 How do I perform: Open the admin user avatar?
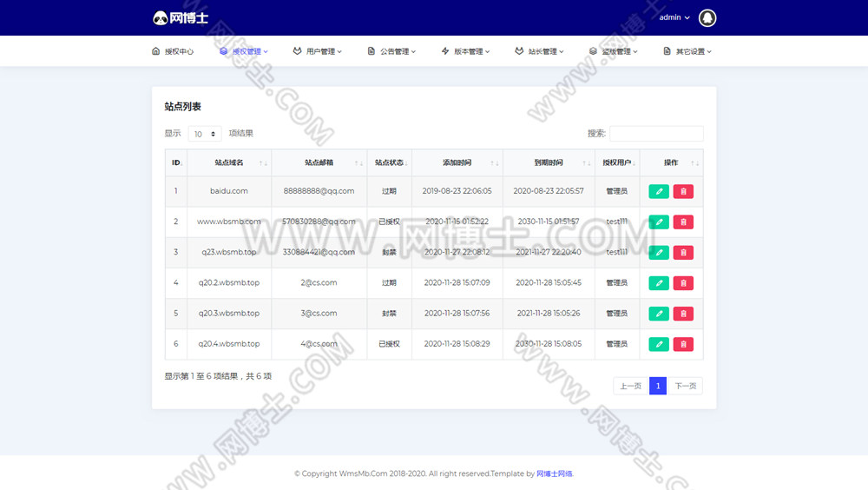click(x=707, y=17)
